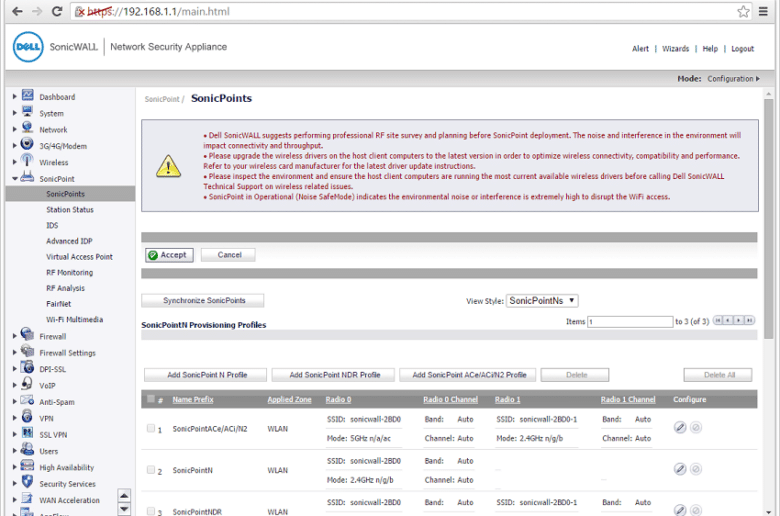
Task: Open the Station Status submenu item
Action: pos(70,209)
